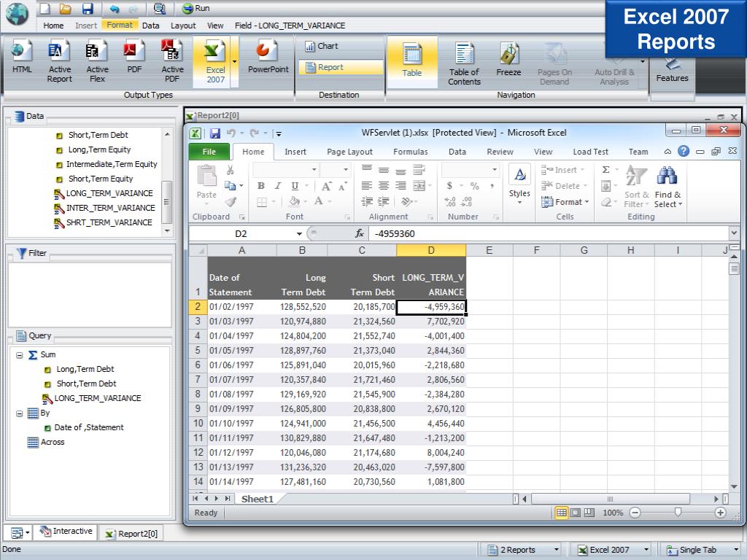This screenshot has height=560, width=747.
Task: Click the Run button
Action: click(196, 8)
